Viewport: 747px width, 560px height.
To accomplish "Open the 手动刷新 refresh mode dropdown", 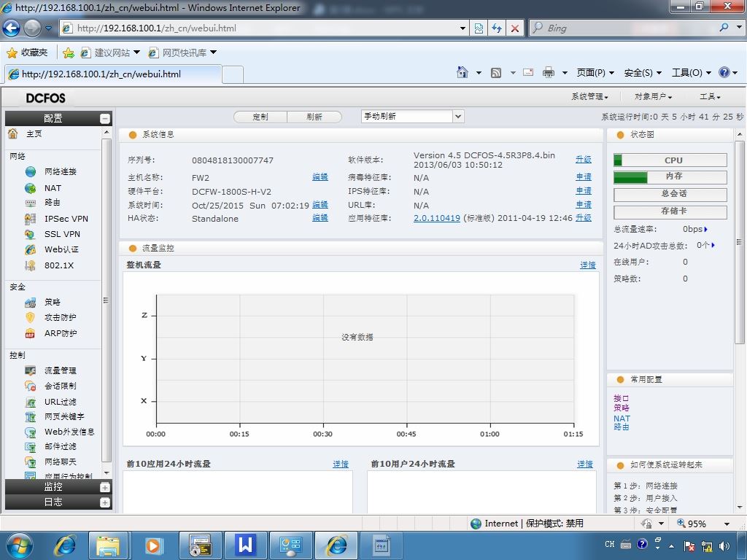I will [458, 116].
